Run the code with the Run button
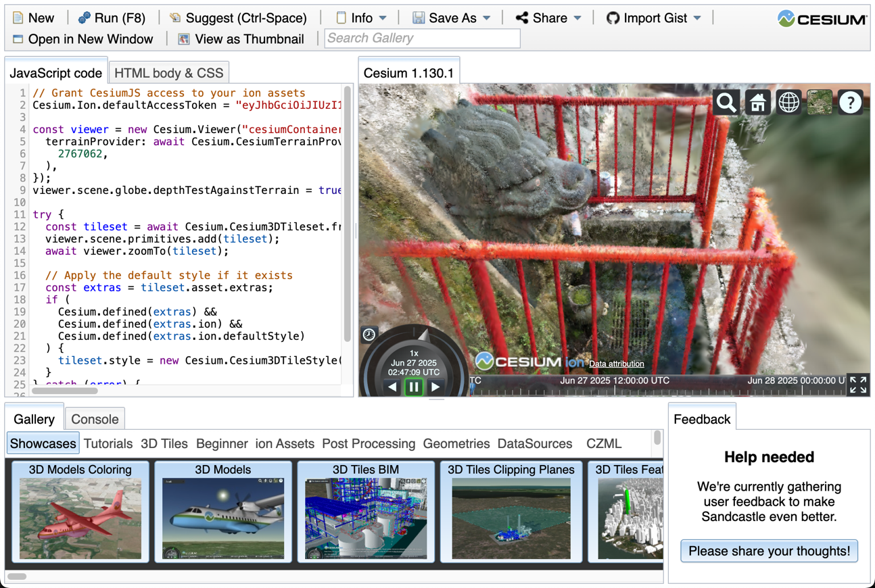This screenshot has height=588, width=875. click(112, 18)
